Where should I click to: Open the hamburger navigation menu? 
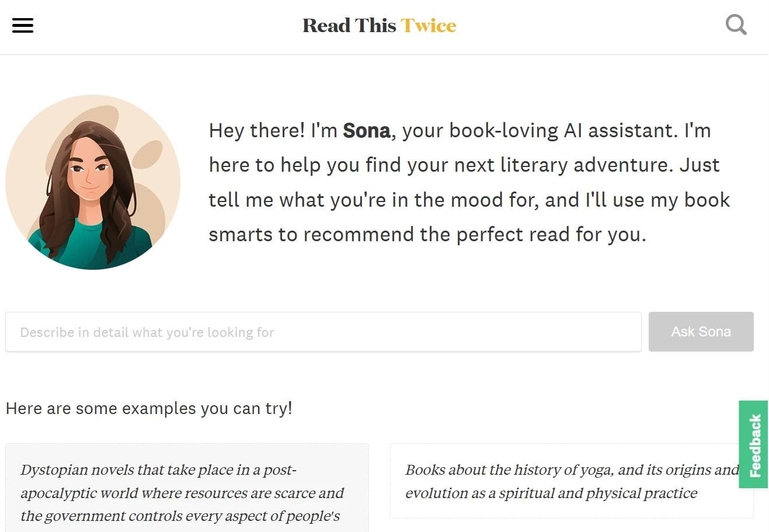23,26
